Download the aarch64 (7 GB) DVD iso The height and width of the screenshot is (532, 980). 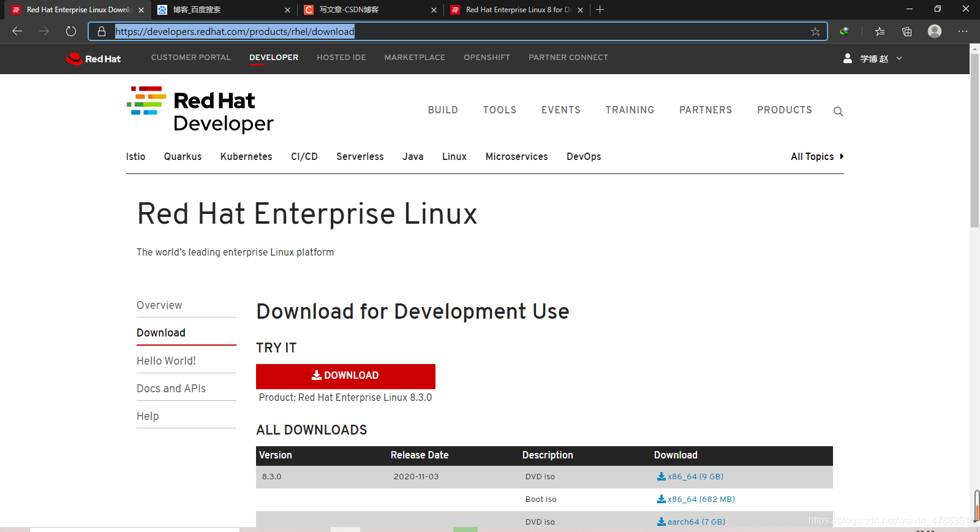coord(691,522)
